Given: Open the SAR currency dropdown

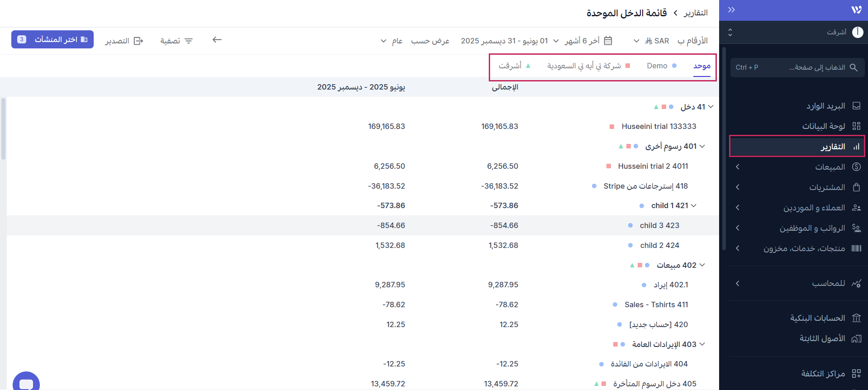Looking at the screenshot, I should [x=642, y=41].
